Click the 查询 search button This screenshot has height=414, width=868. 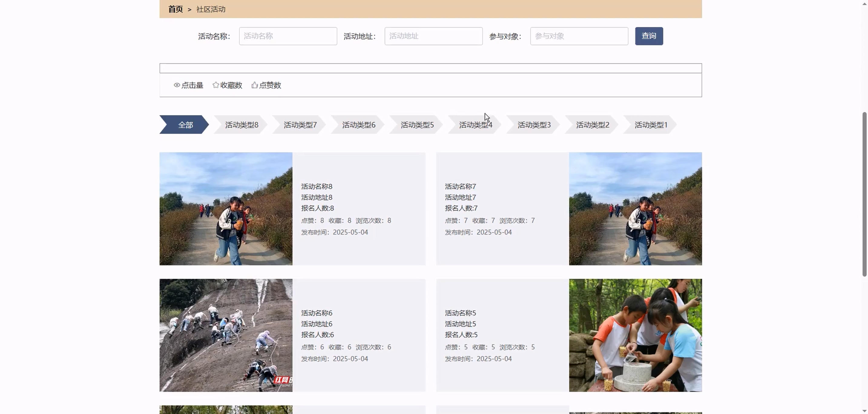[x=649, y=36]
